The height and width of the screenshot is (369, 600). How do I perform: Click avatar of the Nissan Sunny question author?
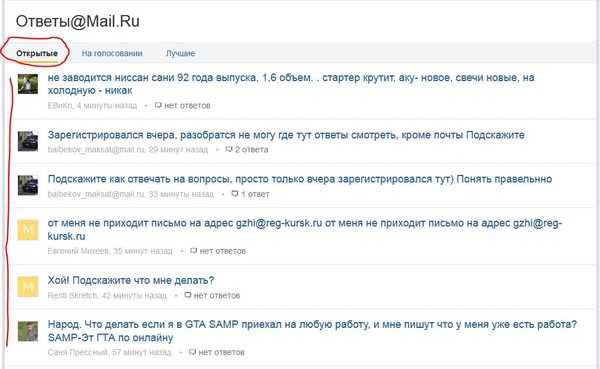(28, 84)
